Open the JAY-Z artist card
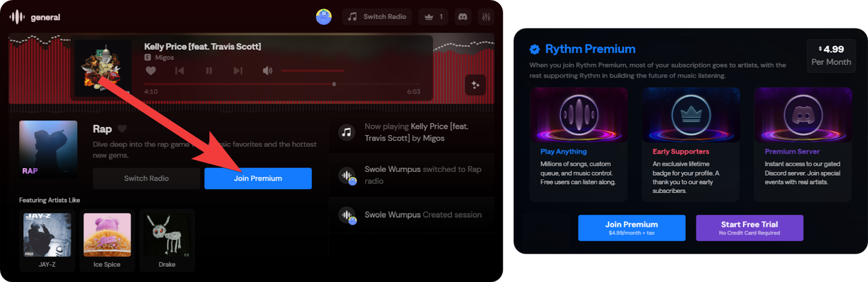The height and width of the screenshot is (282, 868). click(x=47, y=240)
